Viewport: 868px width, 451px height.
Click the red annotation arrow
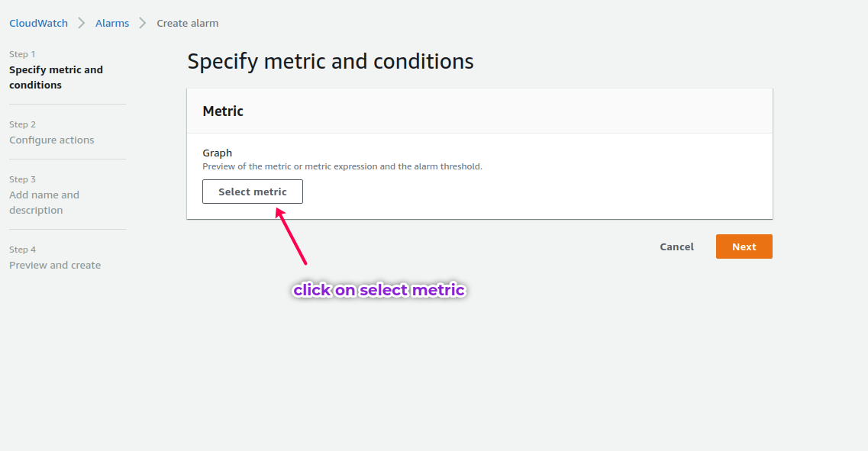tap(291, 237)
